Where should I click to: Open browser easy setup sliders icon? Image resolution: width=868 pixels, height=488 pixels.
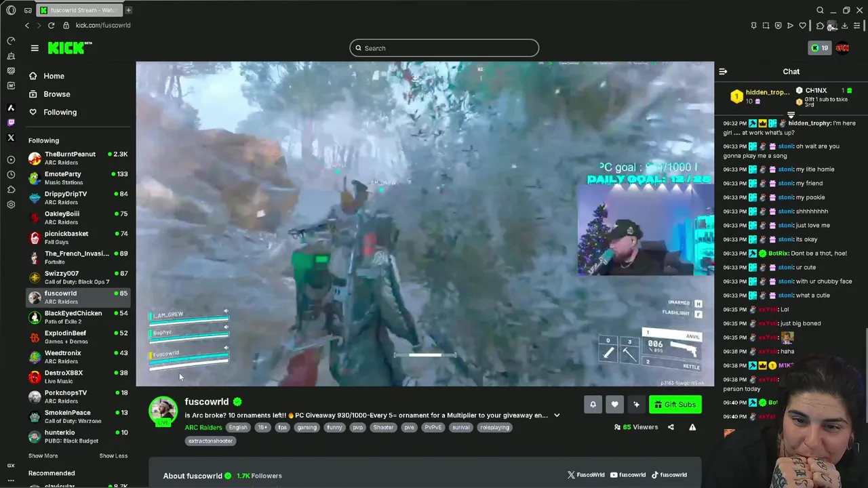(857, 26)
